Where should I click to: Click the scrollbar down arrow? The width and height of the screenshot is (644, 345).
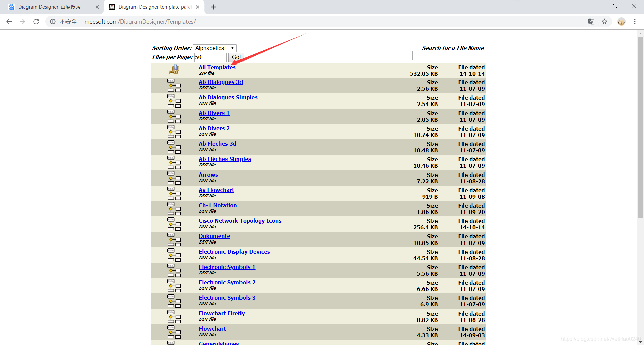[640, 342]
